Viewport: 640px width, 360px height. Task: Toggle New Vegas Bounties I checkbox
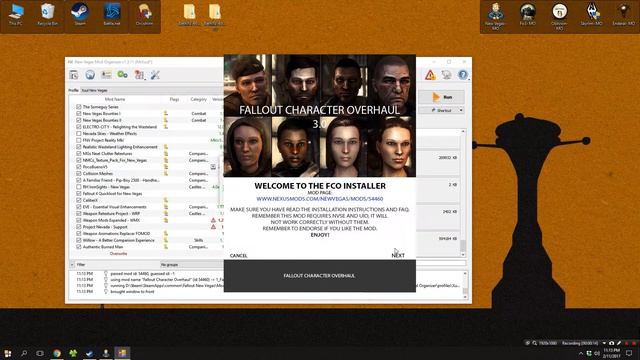coord(78,113)
